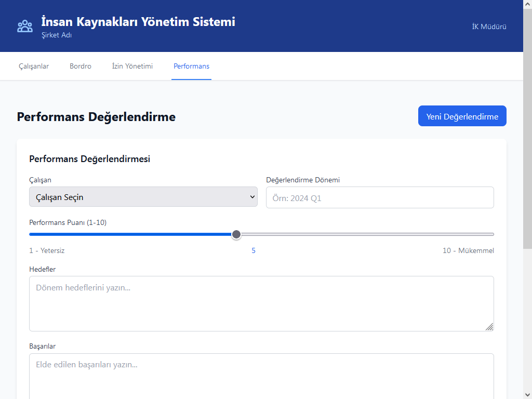Open the Bordro tab

point(81,66)
